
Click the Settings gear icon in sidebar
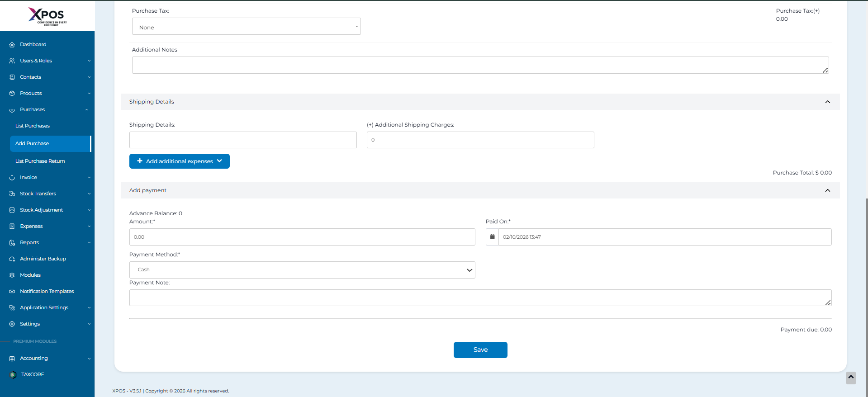12,324
